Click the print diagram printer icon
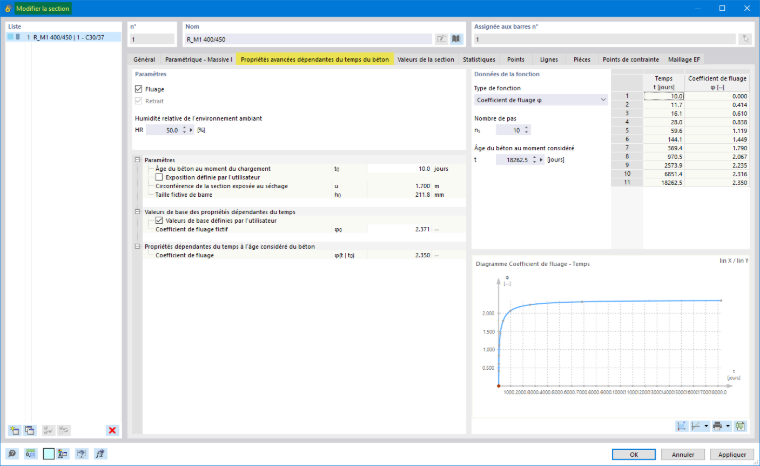Image resolution: width=760 pixels, height=466 pixels. point(718,426)
